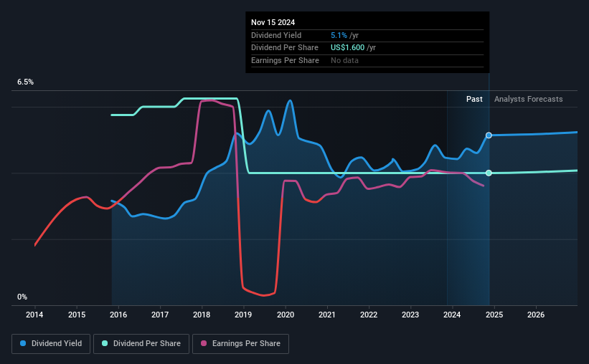The height and width of the screenshot is (364, 589).
Task: Toggle the Dividend Per Share legend button
Action: point(141,344)
